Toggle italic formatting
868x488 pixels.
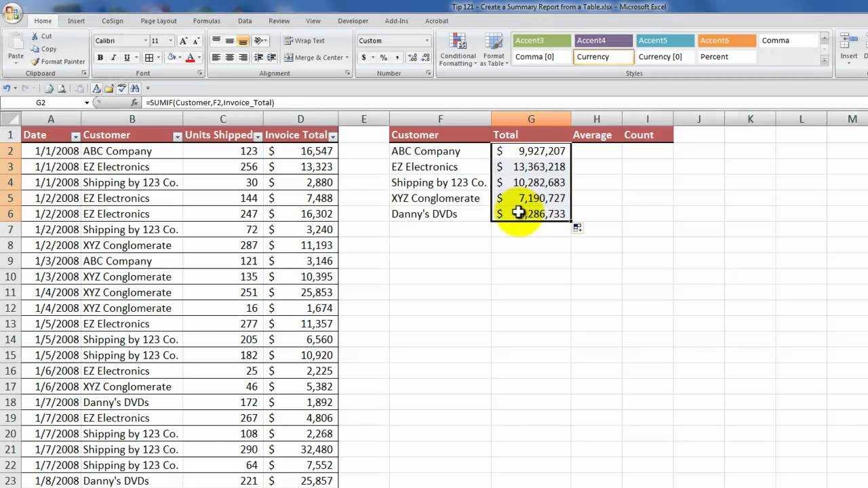[113, 58]
